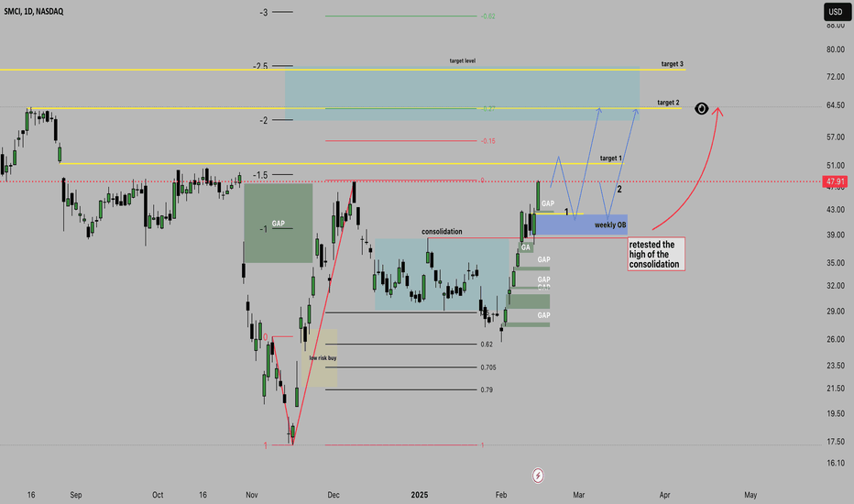Click the Sep date on time axis
The image size is (854, 504).
76,495
